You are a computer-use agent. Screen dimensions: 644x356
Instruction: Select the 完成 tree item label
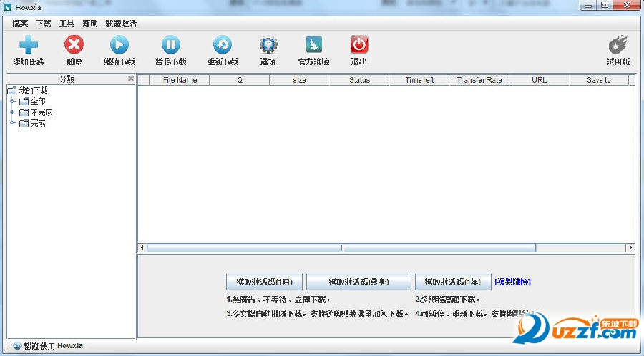tap(38, 123)
